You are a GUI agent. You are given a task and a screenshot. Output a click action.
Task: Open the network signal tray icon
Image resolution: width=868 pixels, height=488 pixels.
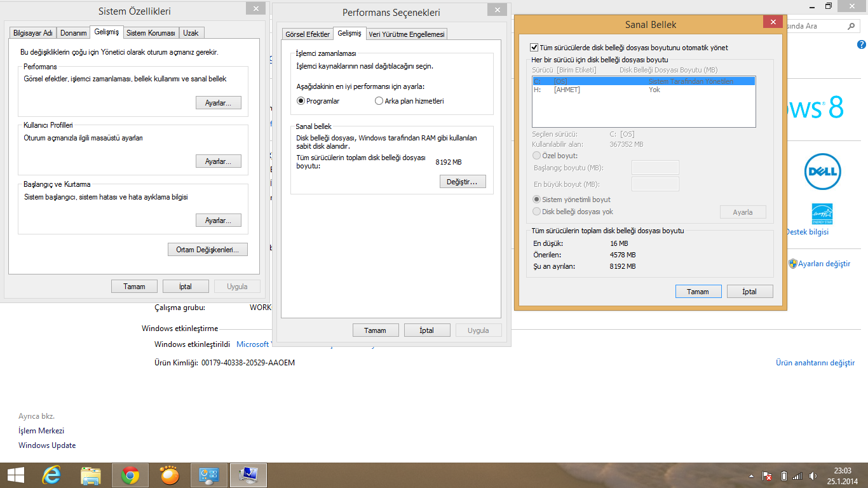click(x=798, y=476)
